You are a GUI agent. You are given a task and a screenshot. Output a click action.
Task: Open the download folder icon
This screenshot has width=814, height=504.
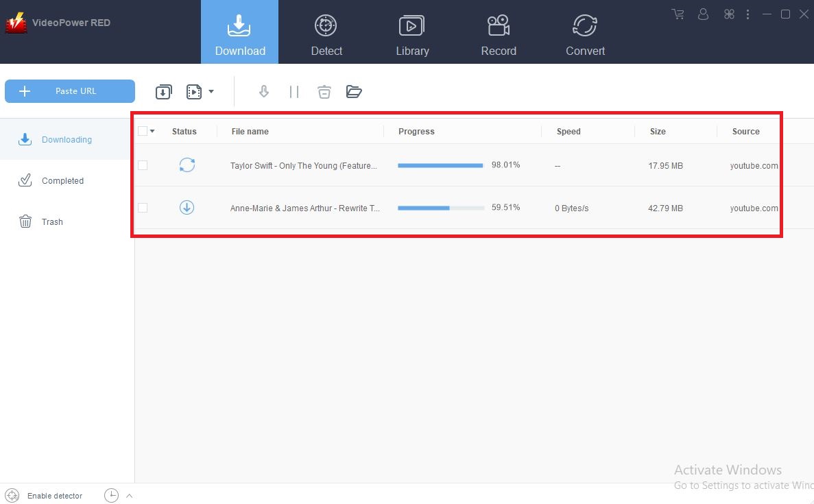(x=354, y=92)
